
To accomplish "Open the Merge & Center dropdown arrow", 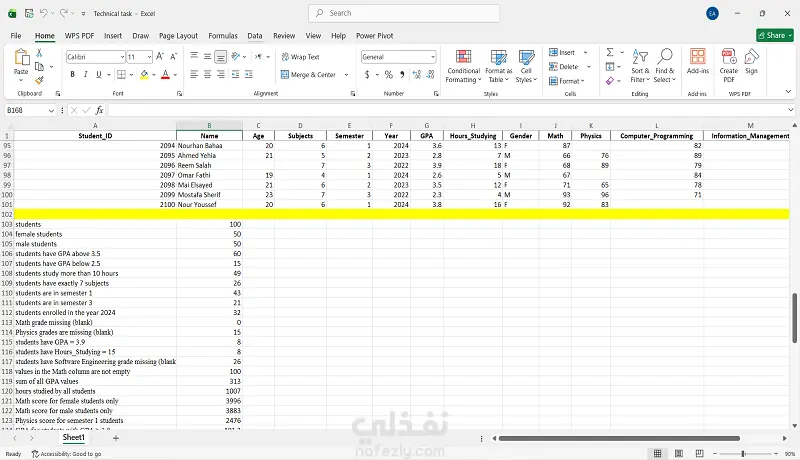I will (x=346, y=75).
